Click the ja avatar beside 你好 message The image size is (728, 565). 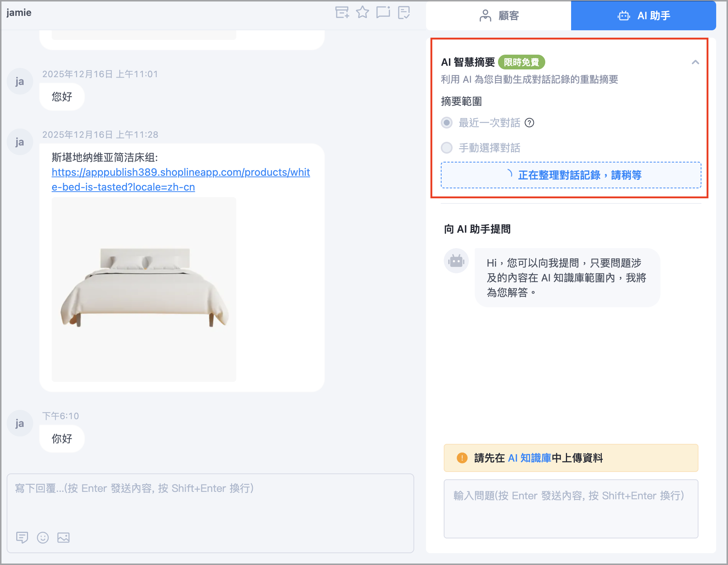[x=20, y=423]
